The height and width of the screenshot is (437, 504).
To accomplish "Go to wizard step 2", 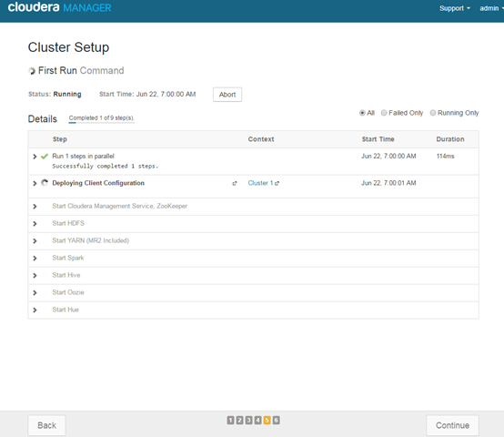I will point(239,420).
